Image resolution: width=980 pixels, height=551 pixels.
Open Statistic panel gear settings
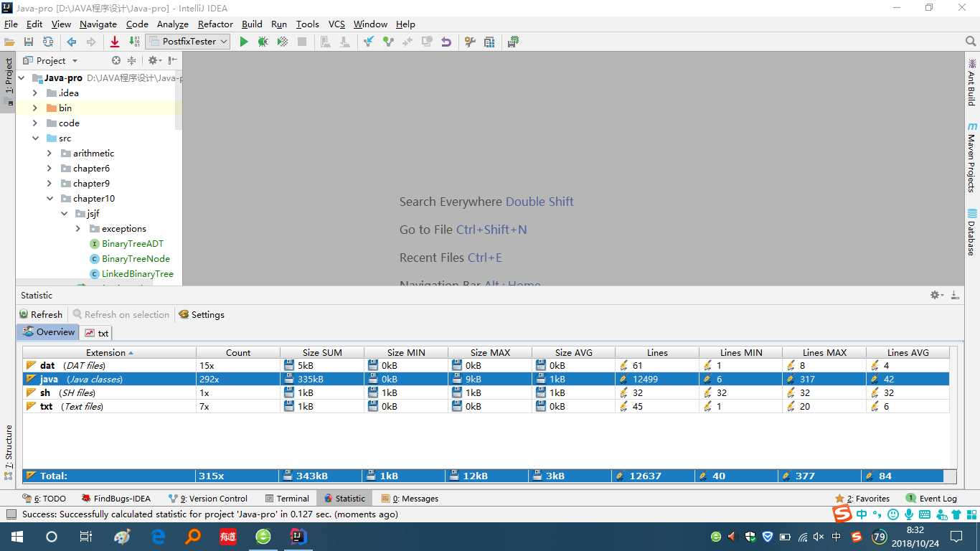(x=936, y=295)
